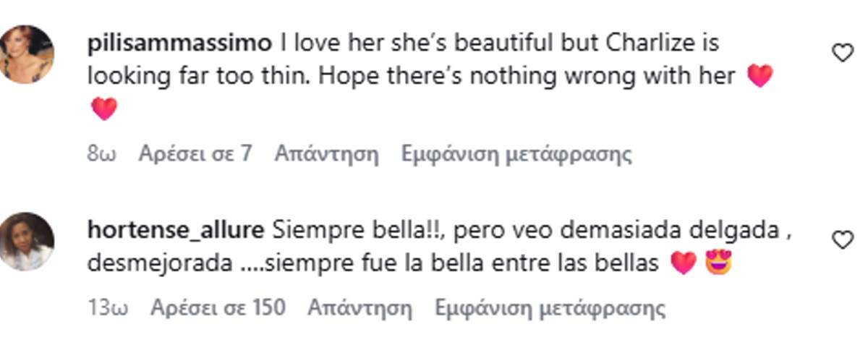Show translation for the Siempre bella comment
Image resolution: width=868 pixels, height=353 pixels.
(550, 308)
